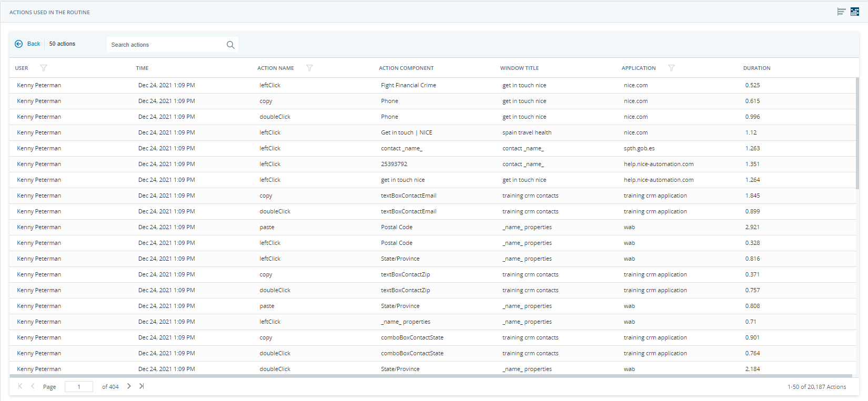Open the Action Name column filter
Screen dimensions: 868x401
(309, 68)
